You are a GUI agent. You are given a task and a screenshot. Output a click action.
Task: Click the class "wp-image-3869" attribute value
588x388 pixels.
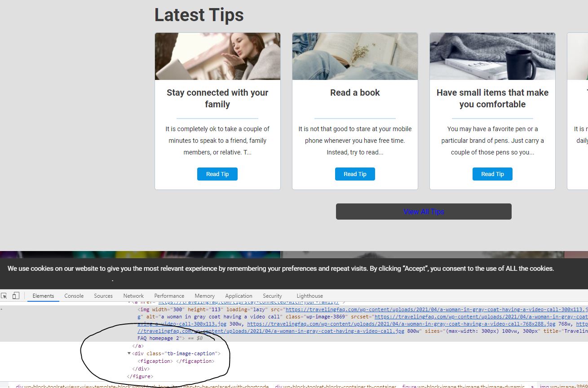[x=327, y=317]
